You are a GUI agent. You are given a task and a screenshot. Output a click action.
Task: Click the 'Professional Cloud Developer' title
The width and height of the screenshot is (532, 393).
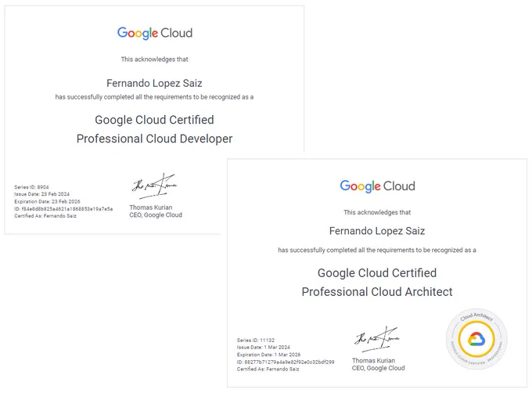tap(154, 139)
